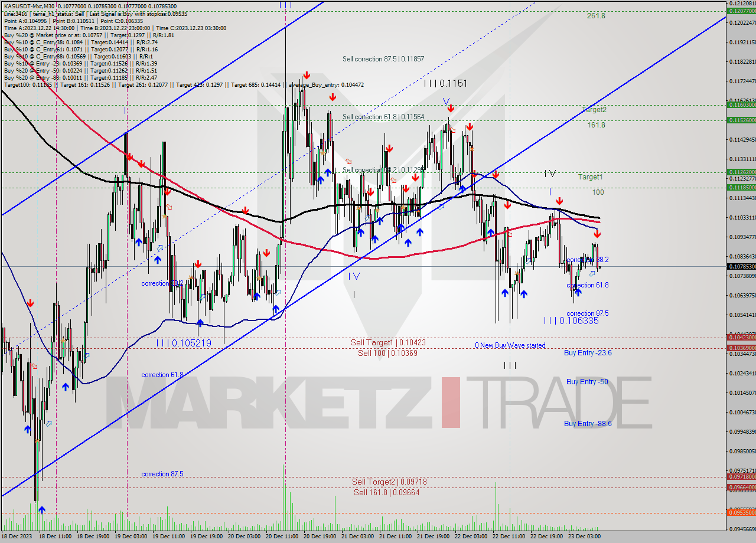The width and height of the screenshot is (756, 543).
Task: Click the 'Target2' label
Action: [x=594, y=110]
